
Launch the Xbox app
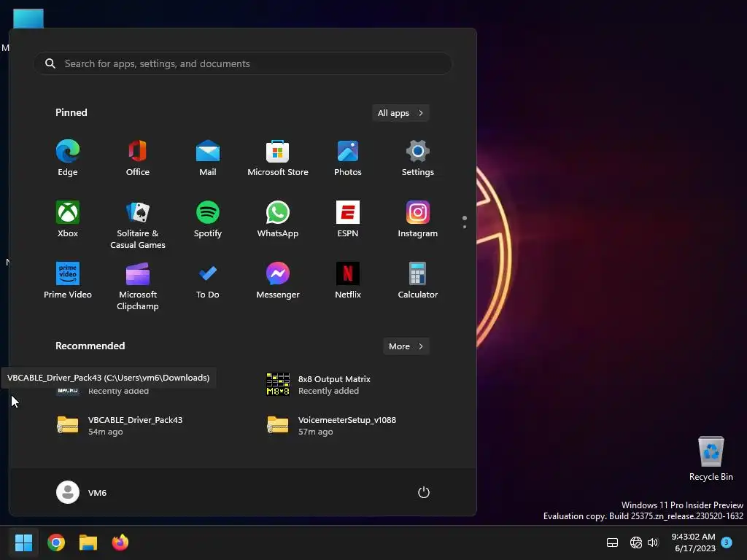point(68,219)
